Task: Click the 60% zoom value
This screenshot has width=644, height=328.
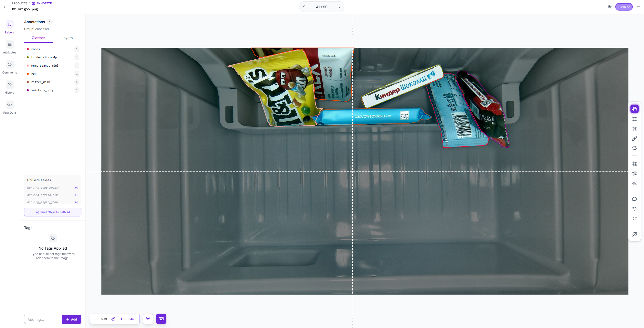Action: point(104,319)
